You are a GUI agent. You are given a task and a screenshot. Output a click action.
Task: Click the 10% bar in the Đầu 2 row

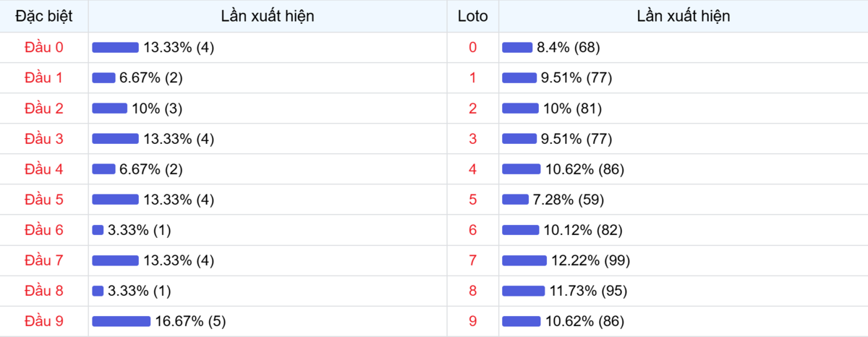(x=109, y=108)
